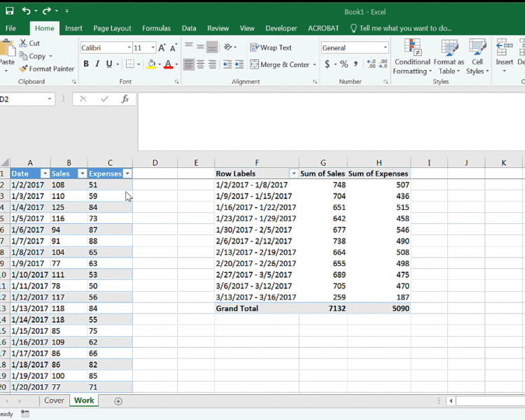
Task: Switch to the Formulas ribbon tab
Action: [x=156, y=28]
